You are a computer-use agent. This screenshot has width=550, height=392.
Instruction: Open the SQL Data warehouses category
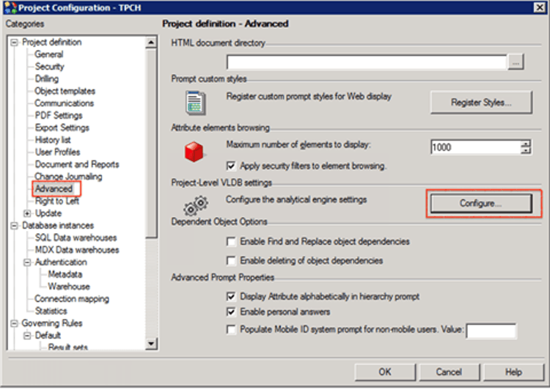[76, 237]
